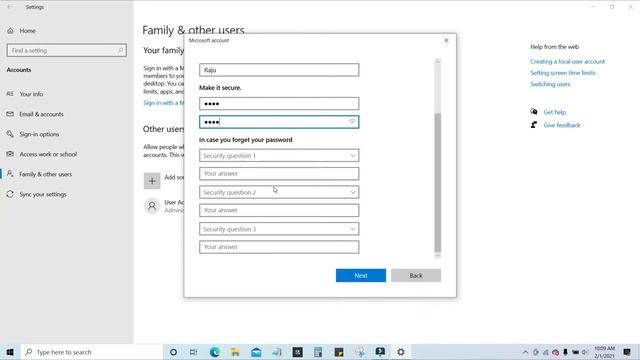Click the plus Add someone button
640x360 pixels.
[x=152, y=181]
